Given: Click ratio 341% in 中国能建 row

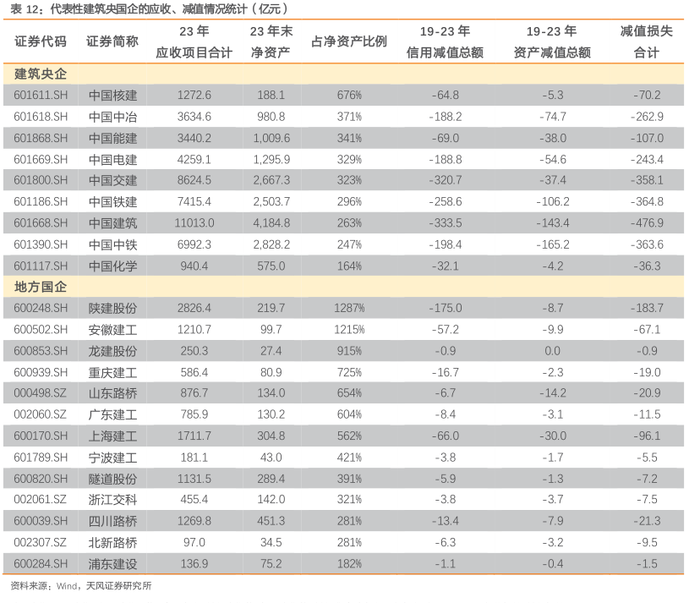Looking at the screenshot, I should pos(349,138).
